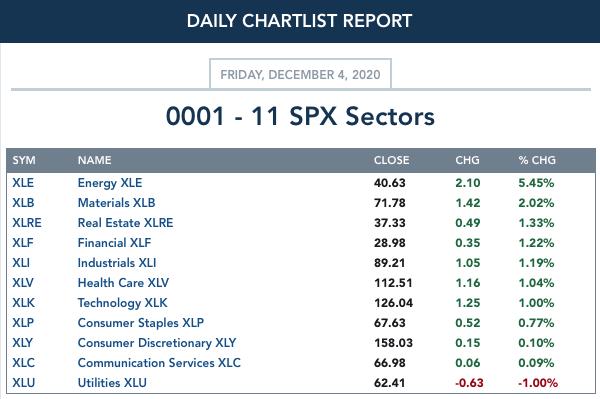Open the Utilities XLU link

112,383
